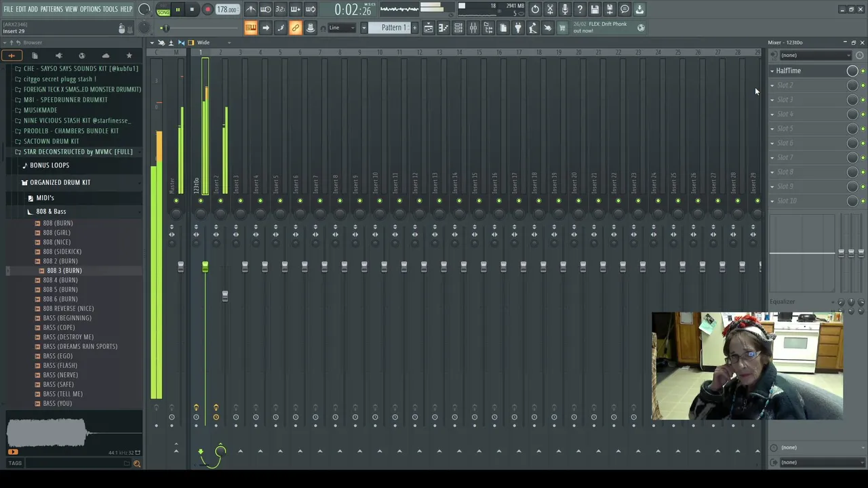868x488 pixels.
Task: Click HalfTime mix level knob
Action: (852, 70)
